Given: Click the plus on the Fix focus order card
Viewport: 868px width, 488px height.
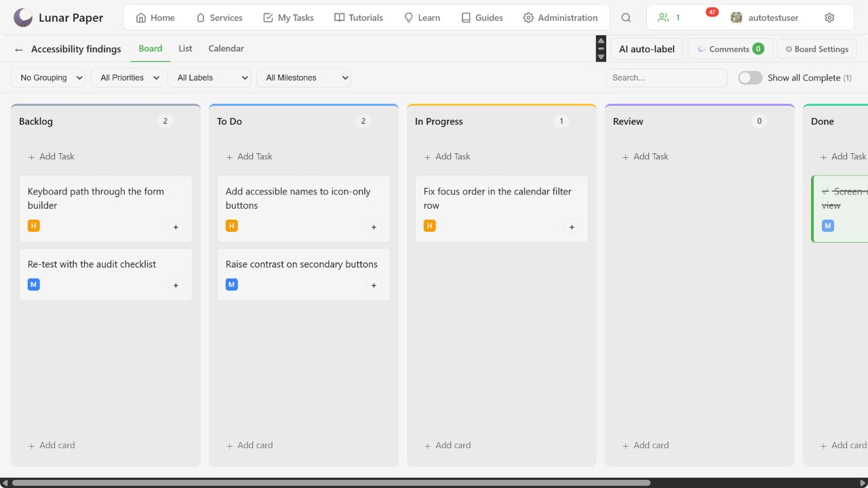Looking at the screenshot, I should tap(572, 226).
